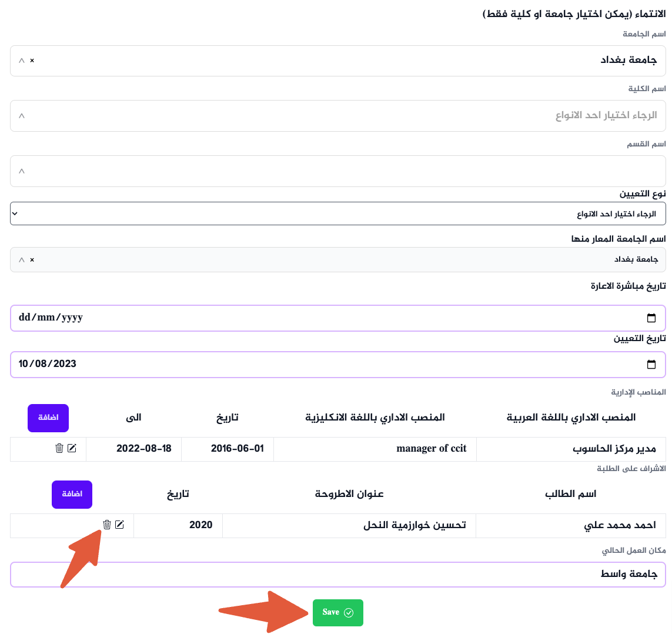The height and width of the screenshot is (644, 672).
Task: Select the dd/mm/yyyy loan start date field
Action: click(235, 318)
